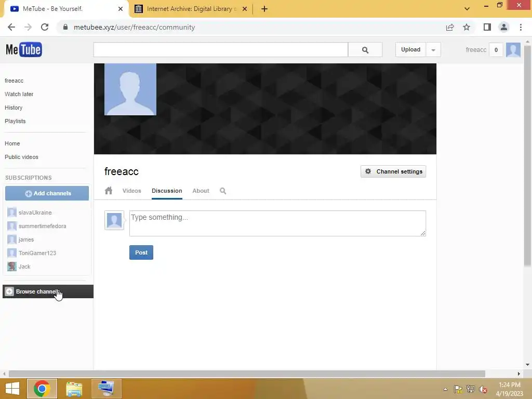The width and height of the screenshot is (532, 399).
Task: Click Jack's avatar thumbnail in subscriptions
Action: tap(12, 267)
